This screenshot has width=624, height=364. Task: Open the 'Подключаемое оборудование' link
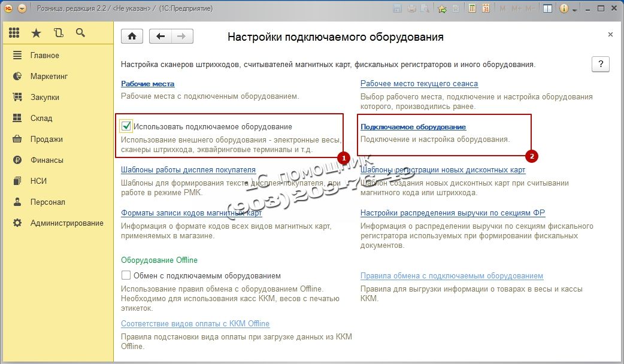click(413, 127)
